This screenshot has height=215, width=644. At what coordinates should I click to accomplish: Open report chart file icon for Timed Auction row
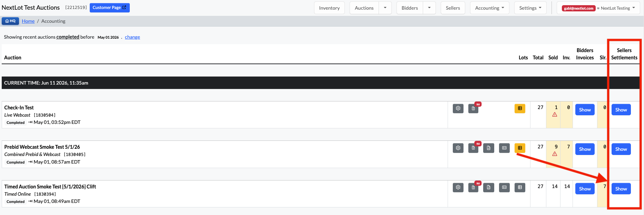click(x=489, y=187)
